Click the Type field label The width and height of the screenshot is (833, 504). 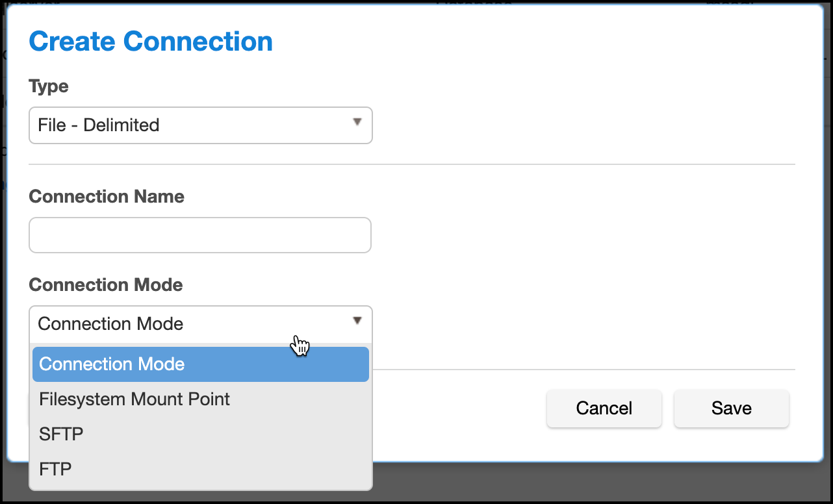point(49,86)
